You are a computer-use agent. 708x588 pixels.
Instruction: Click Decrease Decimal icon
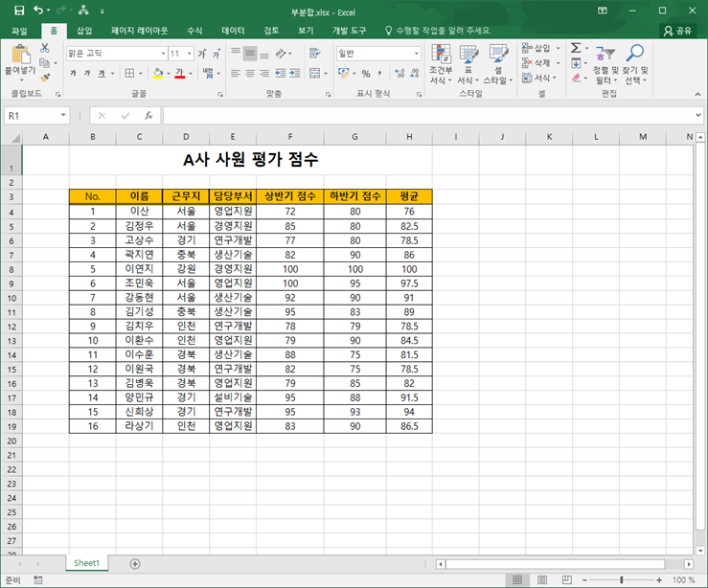(x=414, y=73)
